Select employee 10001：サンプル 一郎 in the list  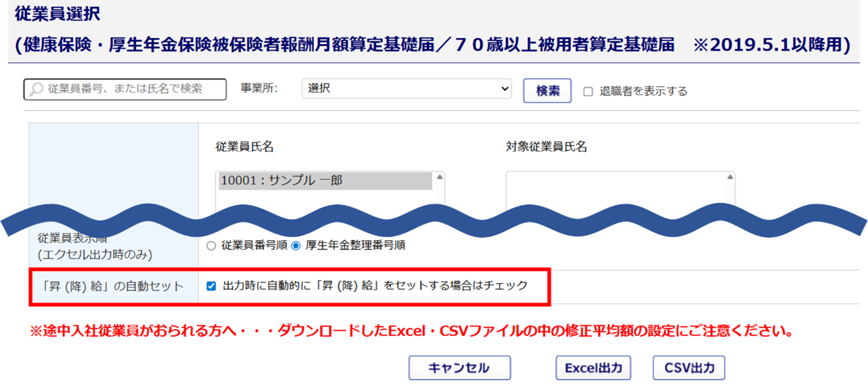point(325,180)
